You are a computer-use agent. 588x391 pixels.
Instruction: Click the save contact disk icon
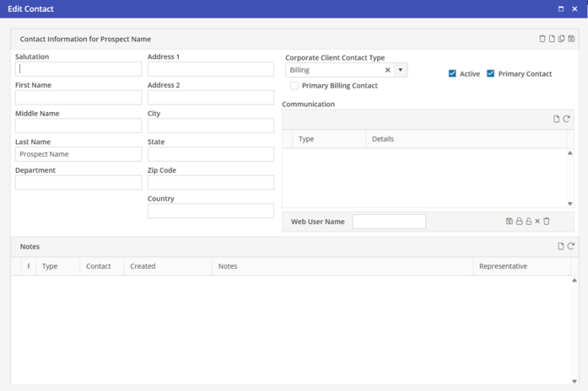click(571, 39)
